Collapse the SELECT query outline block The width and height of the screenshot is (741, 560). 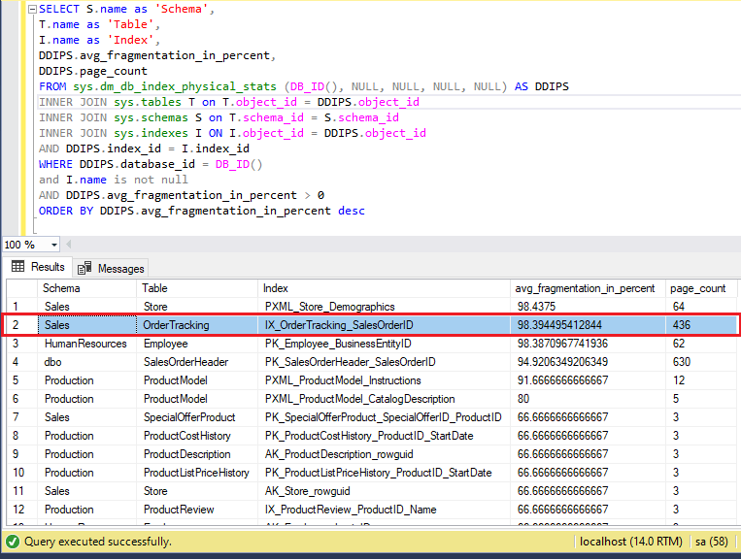(32, 10)
